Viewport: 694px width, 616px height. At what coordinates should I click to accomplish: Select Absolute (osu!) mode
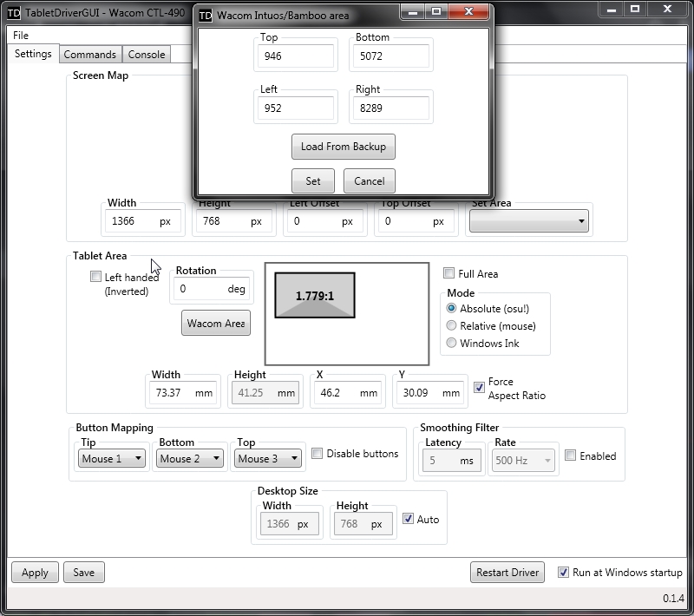pyautogui.click(x=451, y=308)
